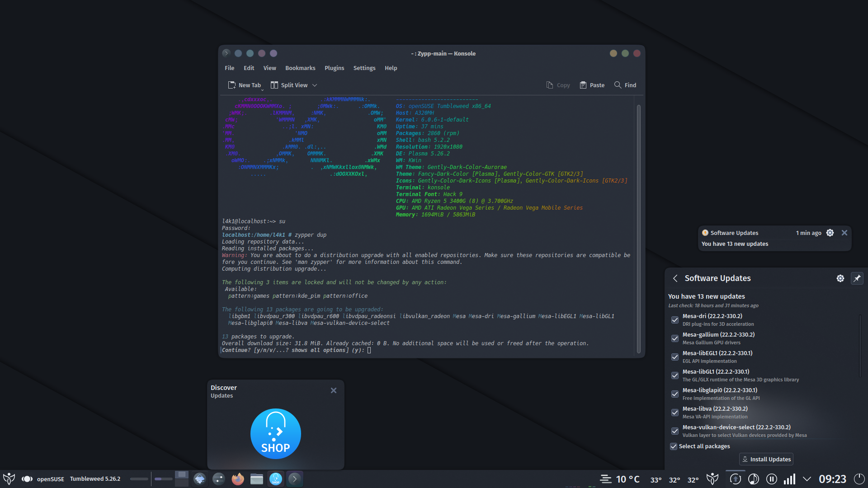
Task: Open the Plugins menu
Action: 334,68
